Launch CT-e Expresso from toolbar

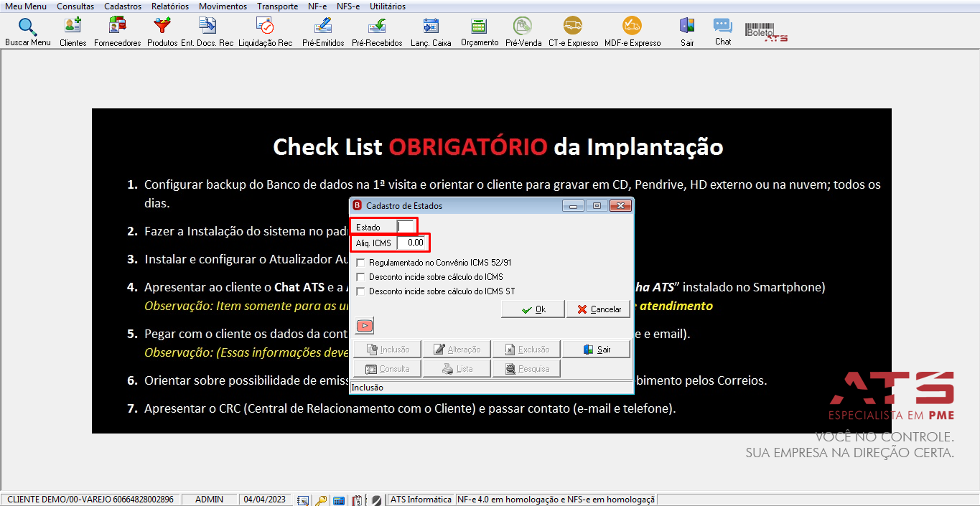coord(573,32)
